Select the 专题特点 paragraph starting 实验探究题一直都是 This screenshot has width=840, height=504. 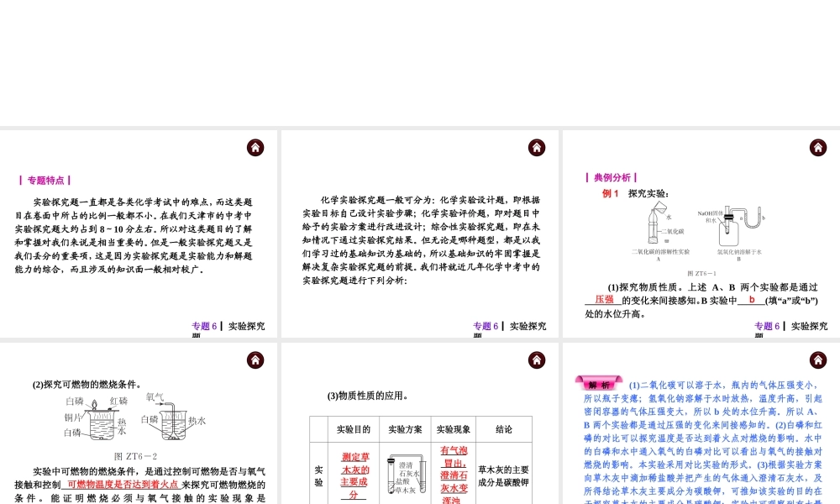[x=134, y=236]
